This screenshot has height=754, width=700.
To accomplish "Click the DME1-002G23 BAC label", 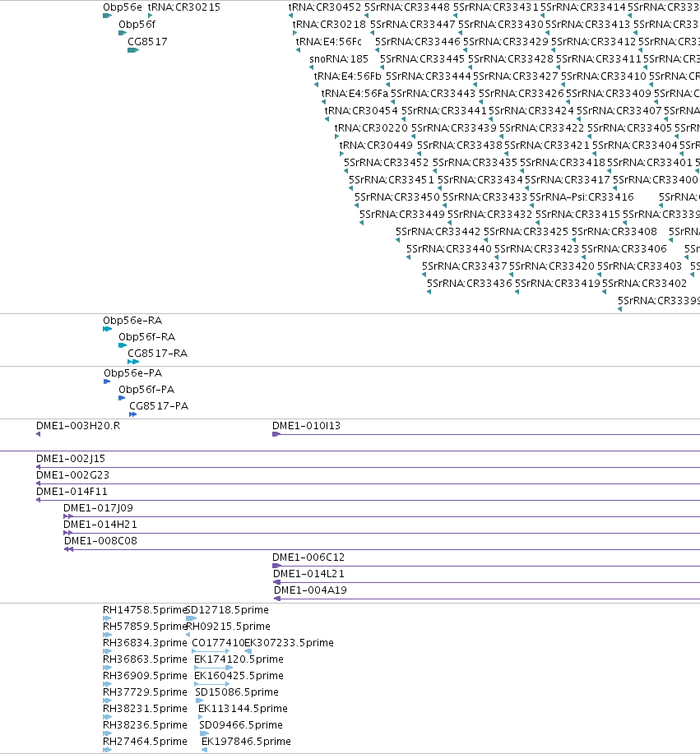I will point(72,475).
